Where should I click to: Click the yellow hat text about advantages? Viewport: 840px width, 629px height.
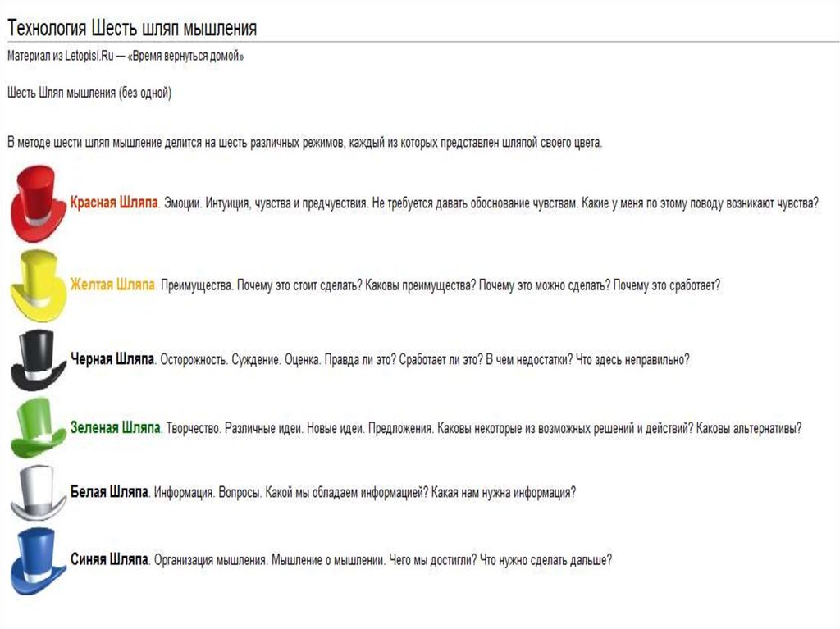click(x=441, y=285)
